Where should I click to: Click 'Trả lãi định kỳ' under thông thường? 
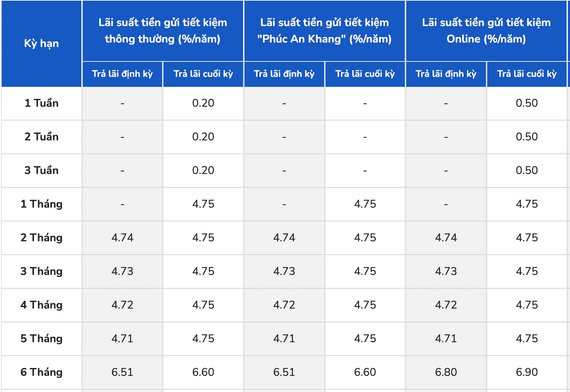[122, 74]
